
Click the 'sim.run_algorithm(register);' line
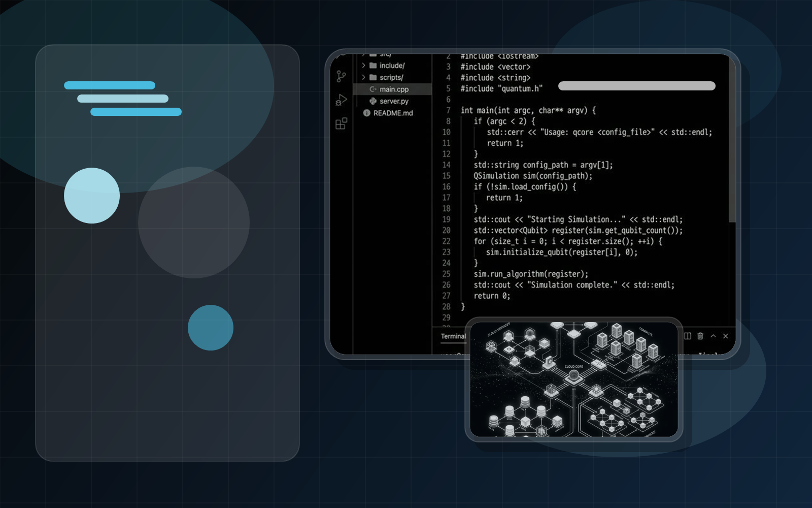coord(531,274)
